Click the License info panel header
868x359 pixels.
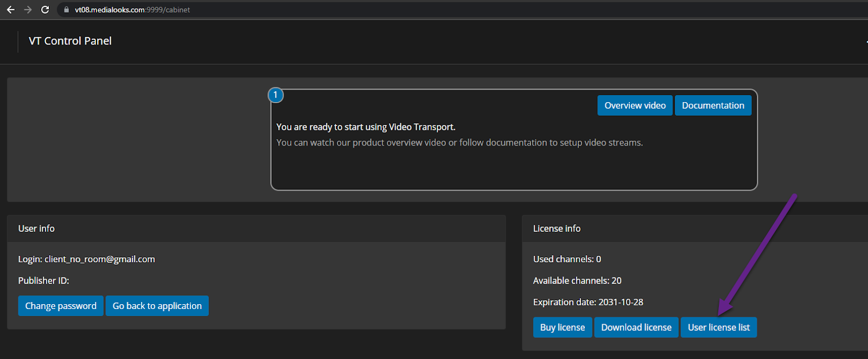[557, 229]
